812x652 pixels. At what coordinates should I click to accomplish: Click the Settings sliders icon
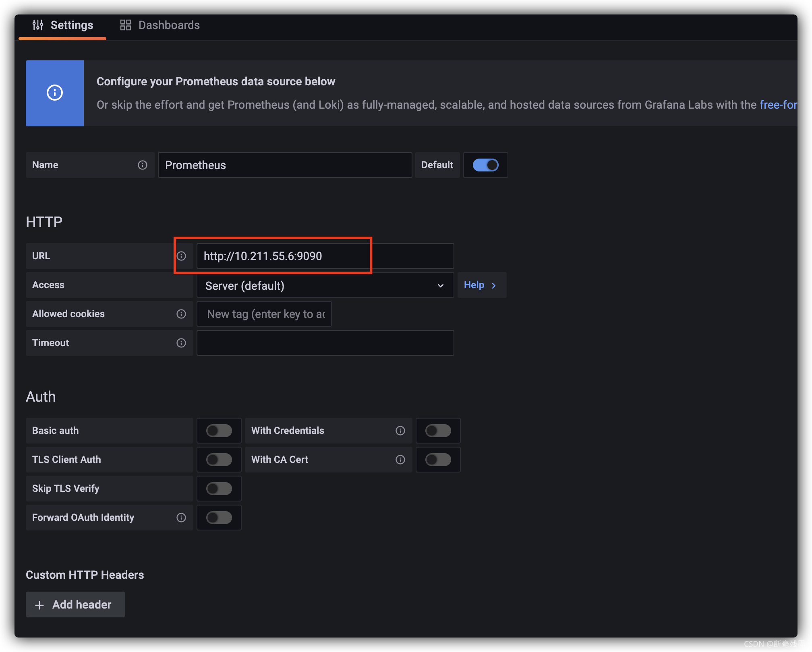coord(38,25)
